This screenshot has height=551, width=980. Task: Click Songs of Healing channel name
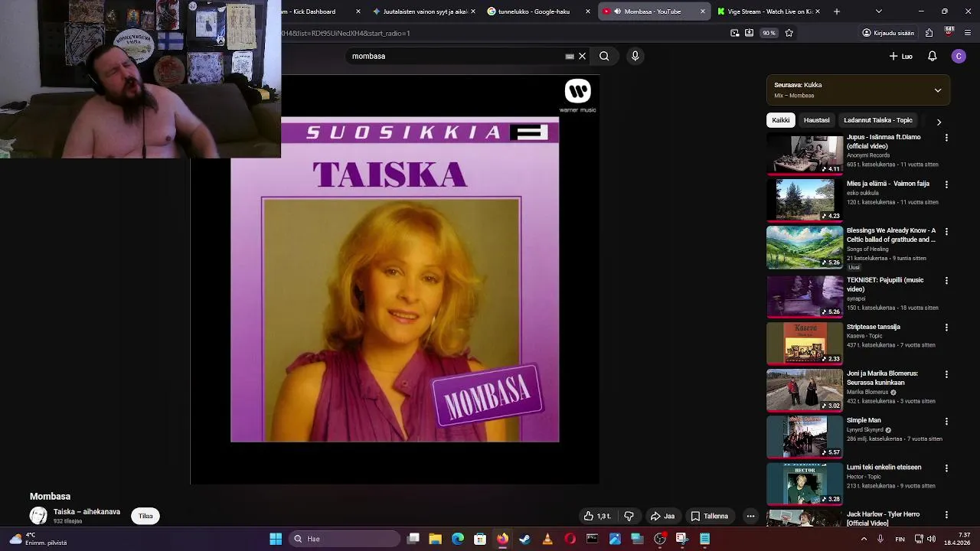click(867, 249)
